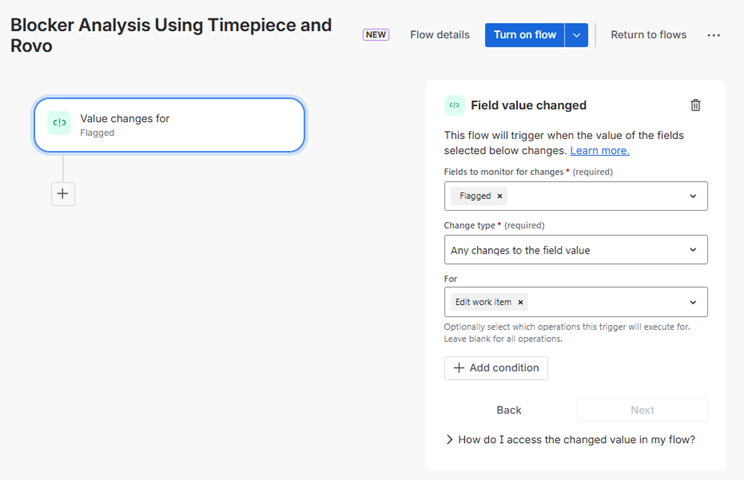The image size is (744, 480).
Task: Click Add condition button
Action: coord(496,368)
